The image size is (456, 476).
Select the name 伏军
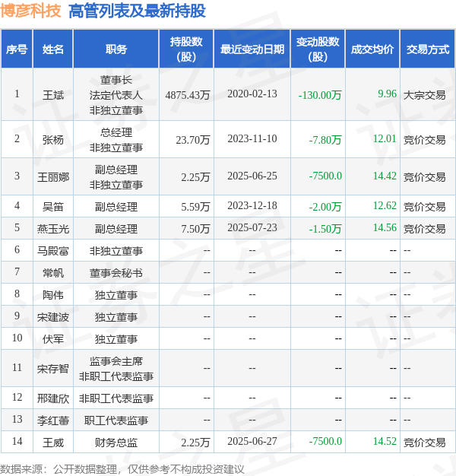pyautogui.click(x=53, y=339)
